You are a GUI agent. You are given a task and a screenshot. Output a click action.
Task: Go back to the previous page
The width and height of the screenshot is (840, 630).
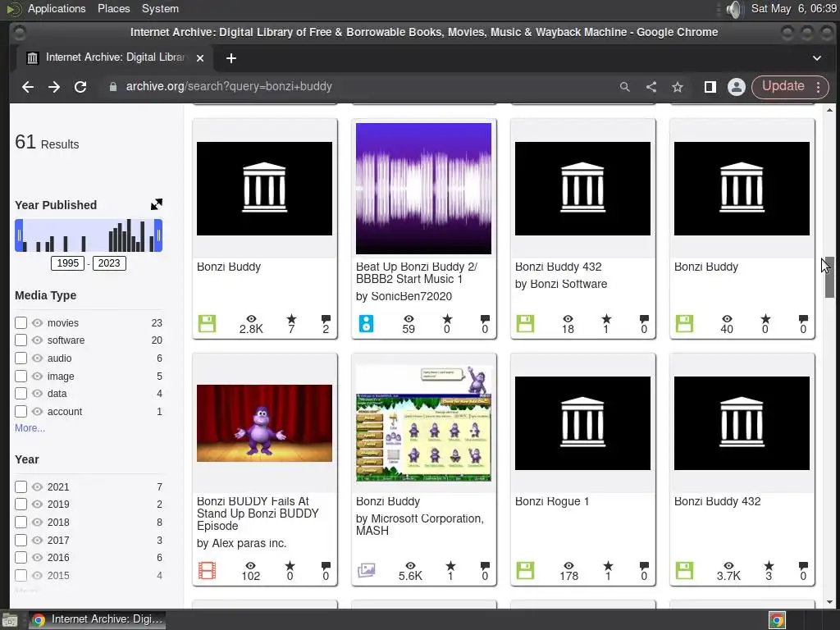pyautogui.click(x=28, y=87)
